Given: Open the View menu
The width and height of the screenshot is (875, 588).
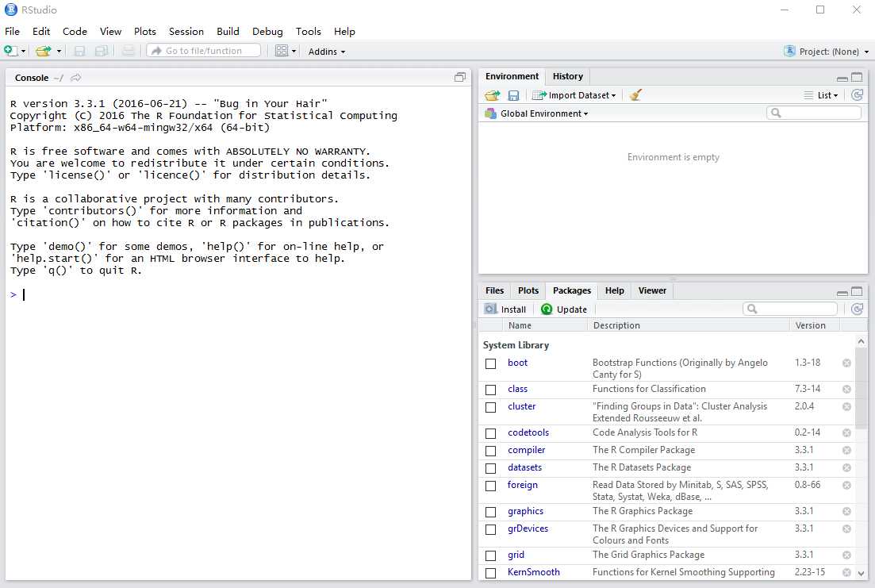Looking at the screenshot, I should click(x=110, y=31).
